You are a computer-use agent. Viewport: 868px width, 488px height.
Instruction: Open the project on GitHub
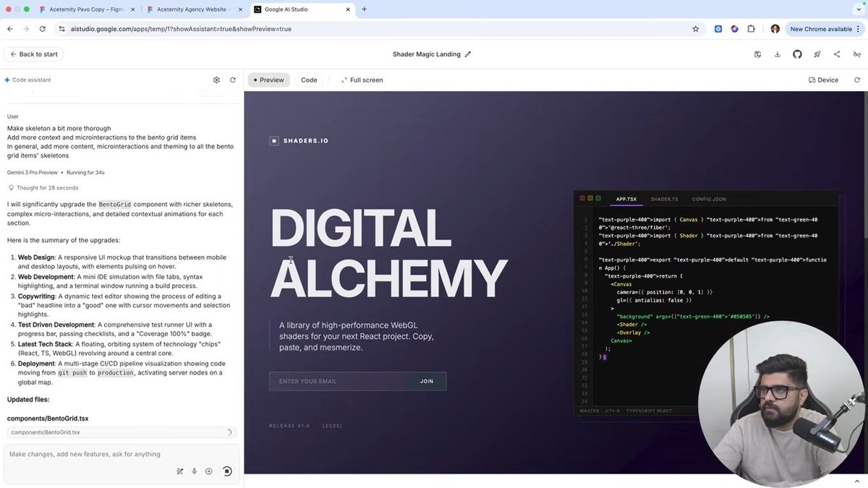pos(798,54)
